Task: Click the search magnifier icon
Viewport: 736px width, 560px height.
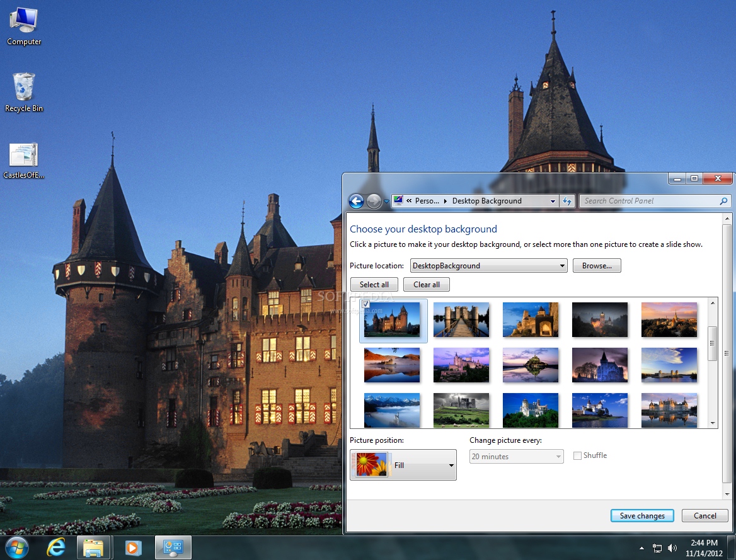Action: [x=724, y=201]
